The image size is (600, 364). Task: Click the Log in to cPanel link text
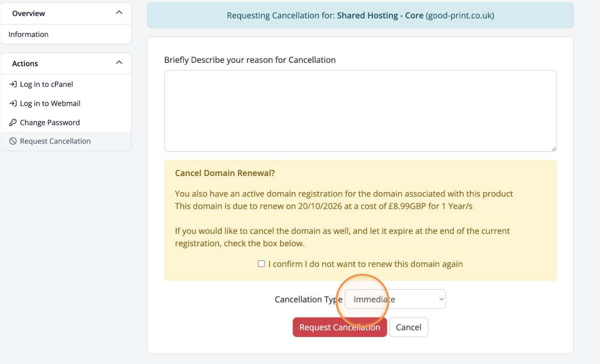pyautogui.click(x=46, y=84)
